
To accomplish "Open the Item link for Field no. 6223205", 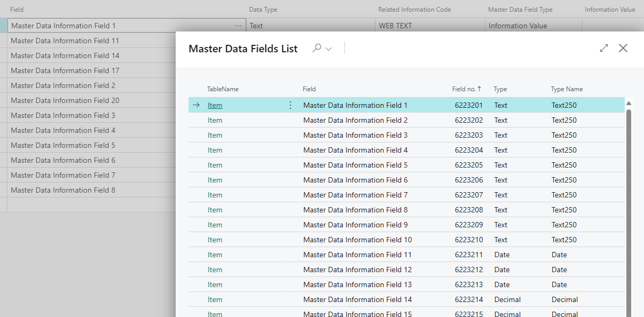I will [215, 165].
